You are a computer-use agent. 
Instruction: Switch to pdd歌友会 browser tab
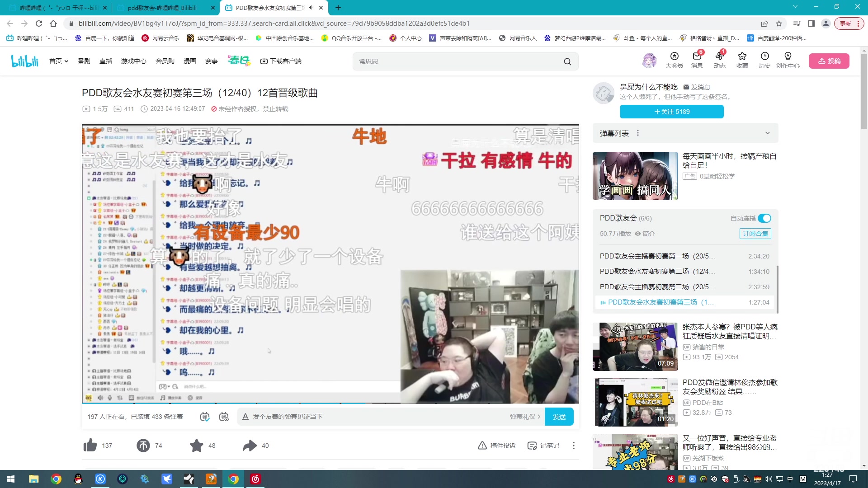click(165, 8)
